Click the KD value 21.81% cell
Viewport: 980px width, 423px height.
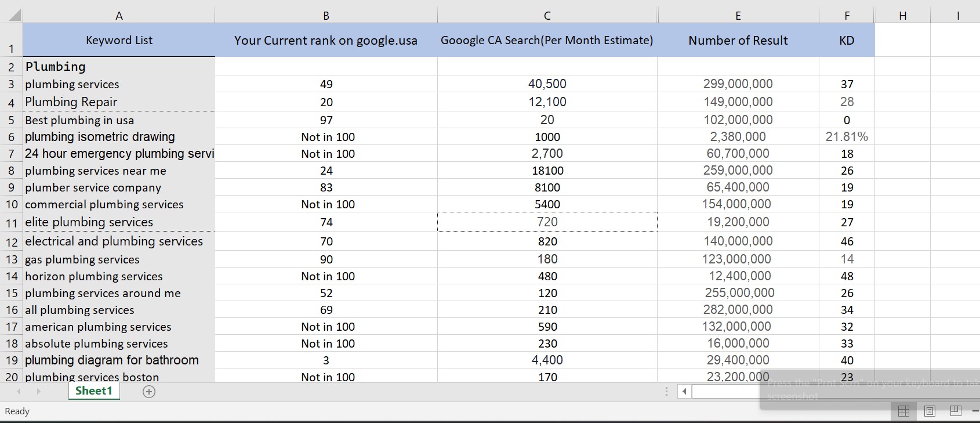click(846, 137)
